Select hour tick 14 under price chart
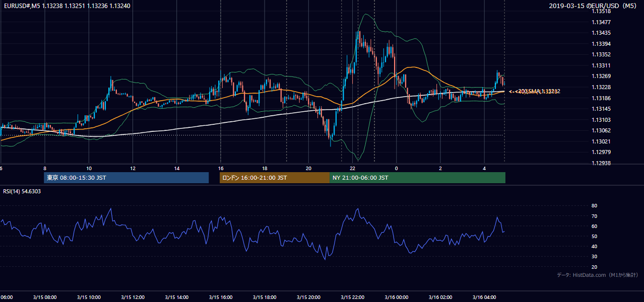644x302 pixels. [x=177, y=168]
